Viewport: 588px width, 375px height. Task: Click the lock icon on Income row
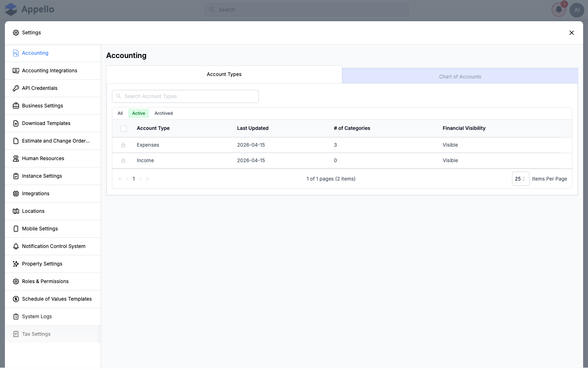(x=123, y=161)
